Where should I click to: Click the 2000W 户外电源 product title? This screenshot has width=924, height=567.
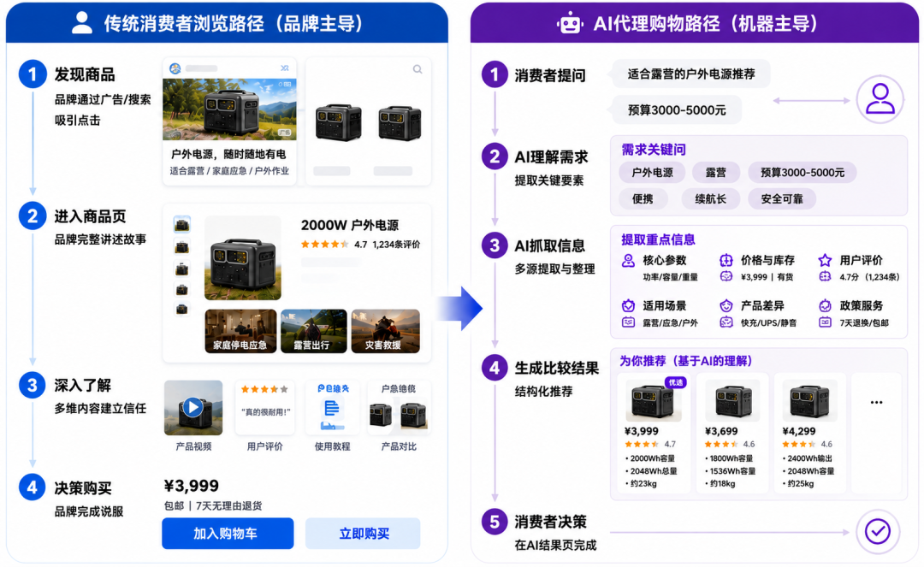349,226
